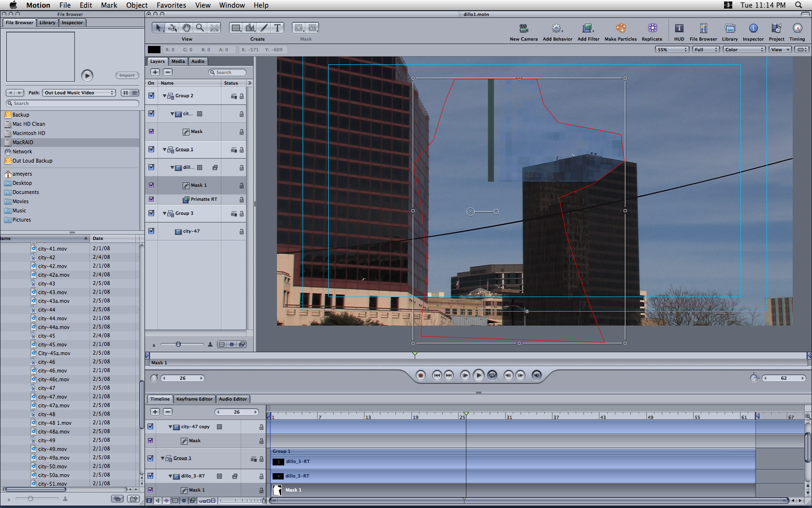
Task: Toggle the city-47 layer visibility checkbox
Action: 151,231
